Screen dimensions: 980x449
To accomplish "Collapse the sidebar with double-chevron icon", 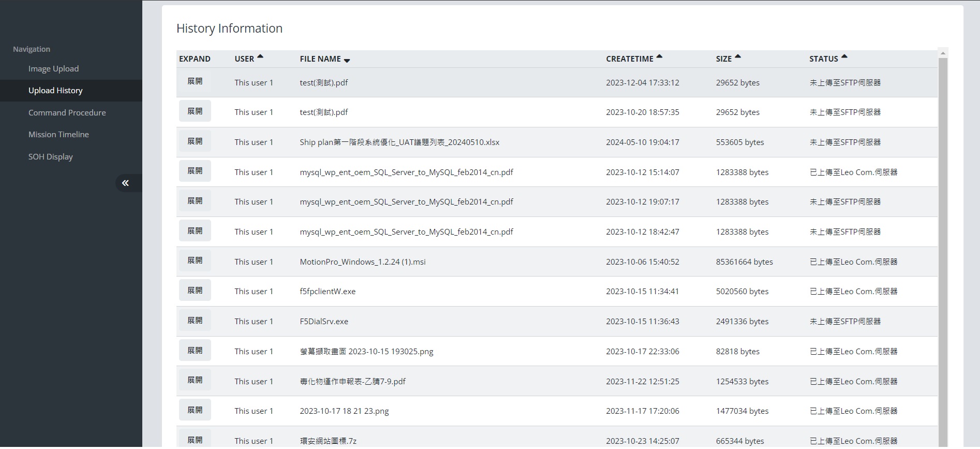I will click(x=125, y=183).
